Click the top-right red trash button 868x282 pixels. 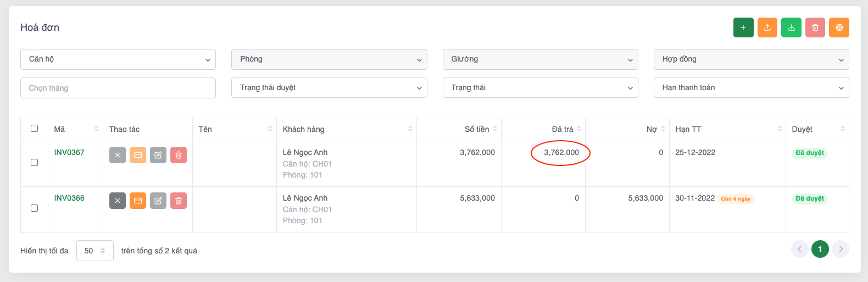click(x=815, y=27)
